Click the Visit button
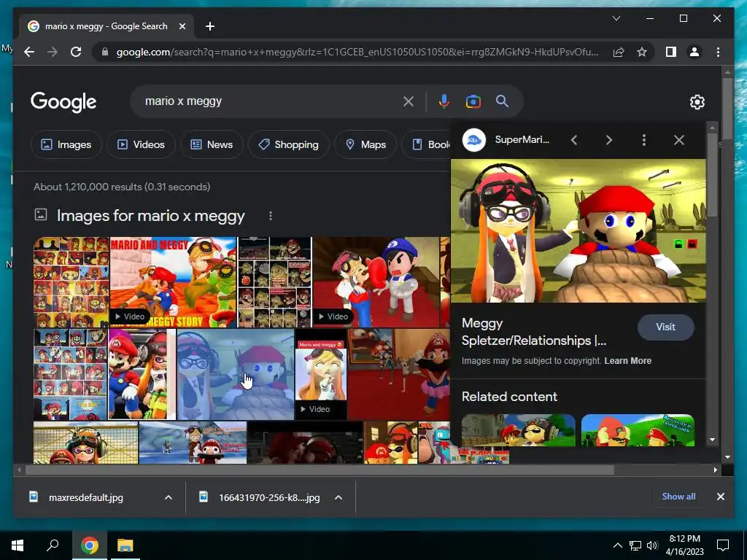This screenshot has width=747, height=560. [665, 327]
